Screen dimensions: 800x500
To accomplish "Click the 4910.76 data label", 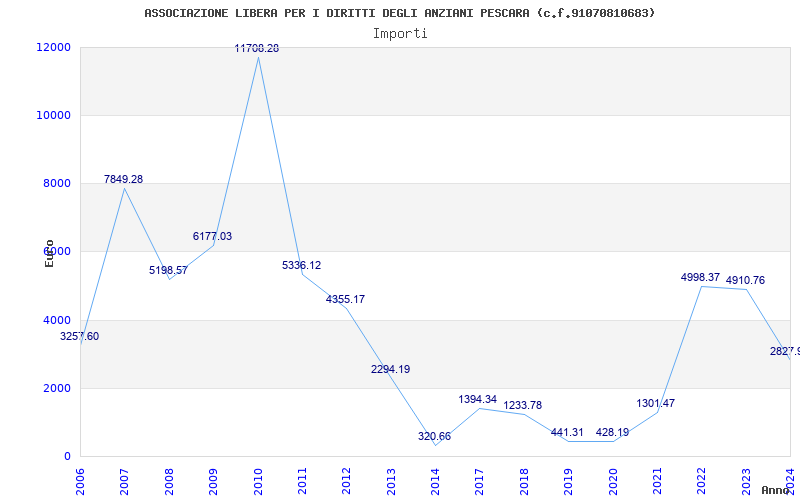I will click(x=745, y=281).
